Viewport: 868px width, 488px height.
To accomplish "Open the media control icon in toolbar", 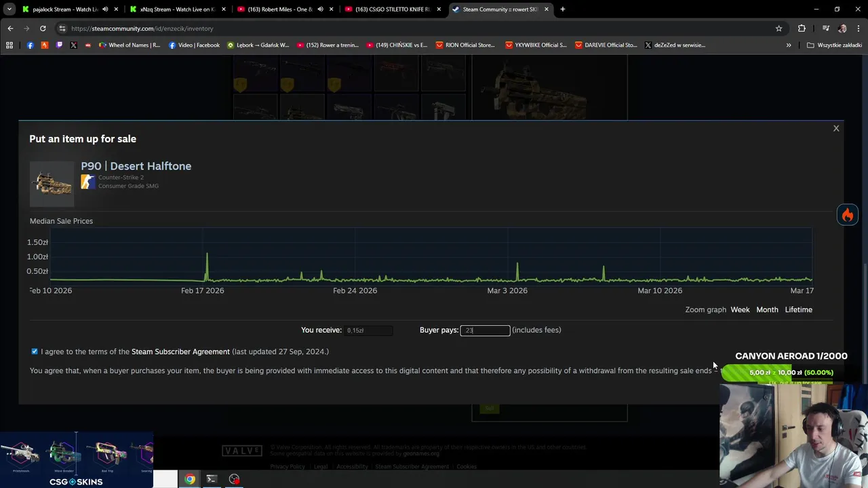I will pyautogui.click(x=825, y=28).
